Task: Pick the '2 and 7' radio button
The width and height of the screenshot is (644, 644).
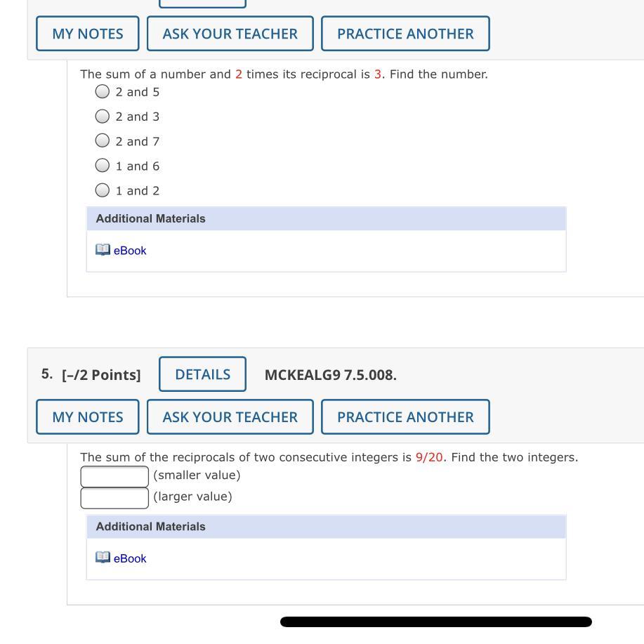Action: (x=103, y=141)
